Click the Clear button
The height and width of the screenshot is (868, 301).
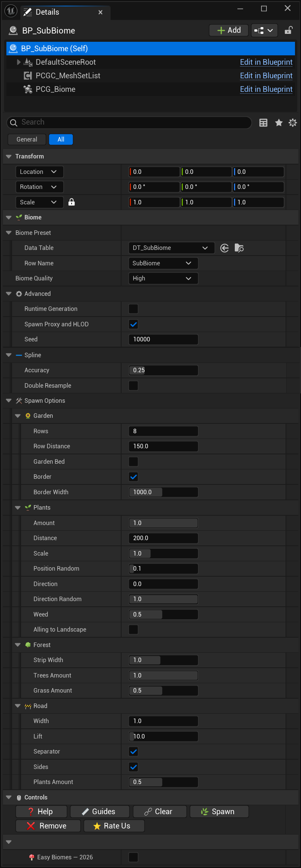(x=160, y=812)
